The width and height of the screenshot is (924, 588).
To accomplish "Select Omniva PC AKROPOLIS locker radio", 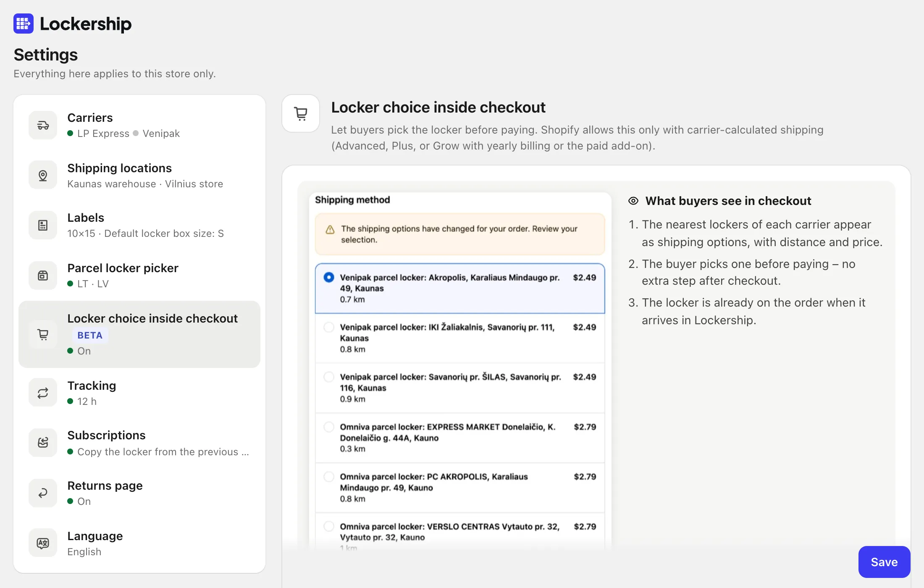I will (329, 476).
